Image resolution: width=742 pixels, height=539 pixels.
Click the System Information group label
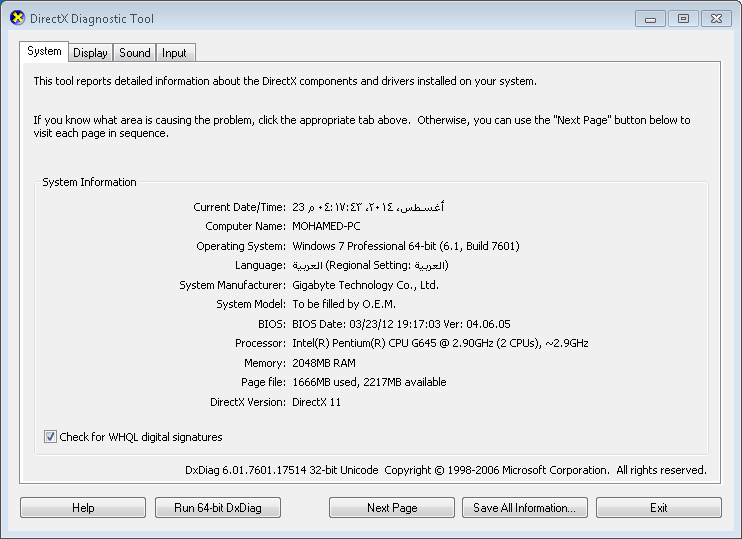click(89, 182)
